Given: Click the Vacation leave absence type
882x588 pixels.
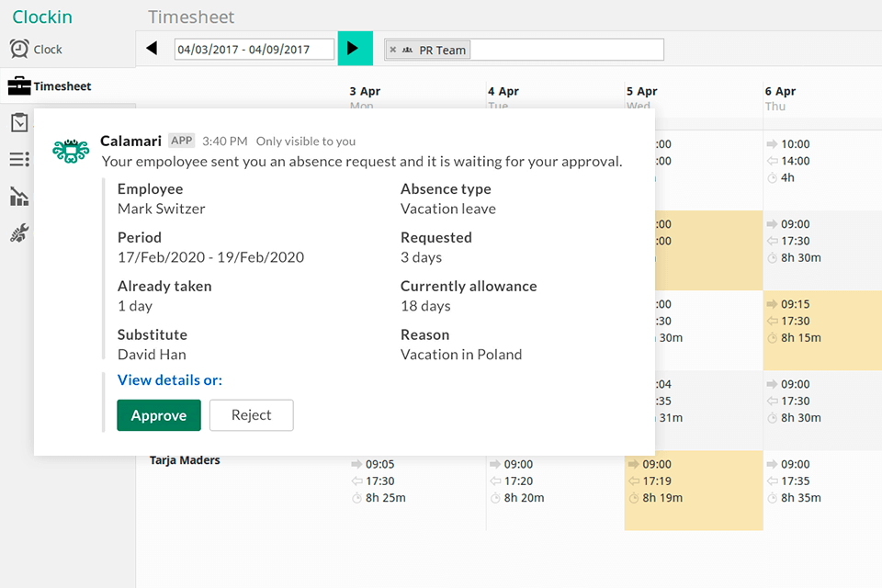Looking at the screenshot, I should click(x=448, y=209).
